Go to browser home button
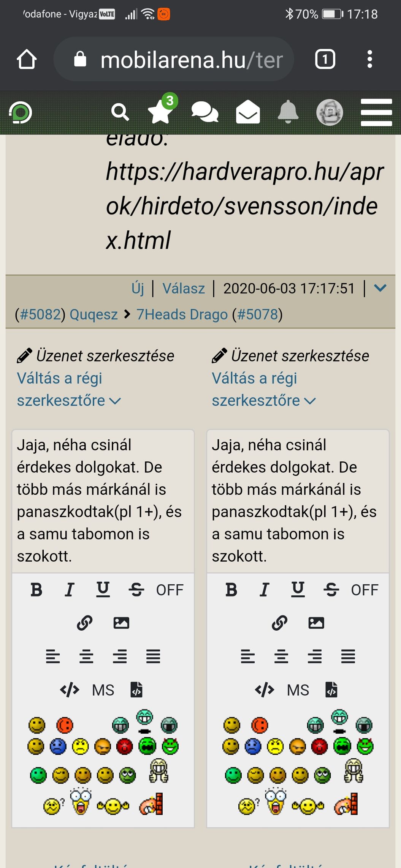This screenshot has width=401, height=868. pos(27,59)
